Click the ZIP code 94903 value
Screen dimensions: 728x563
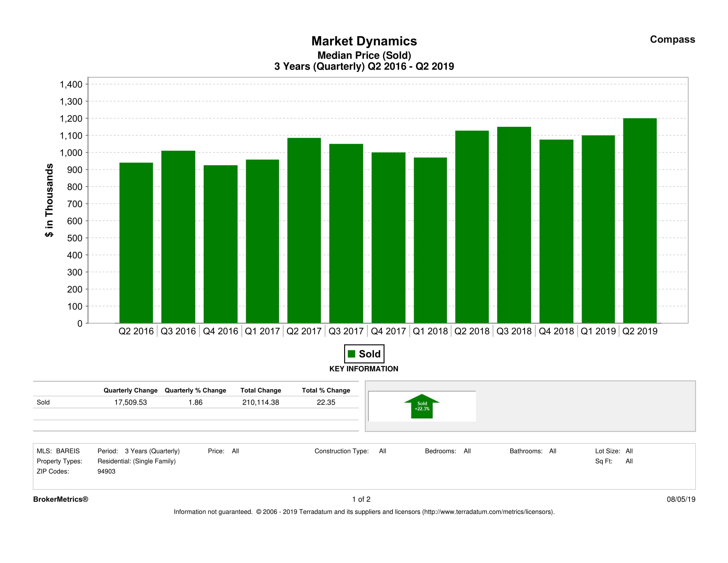[106, 471]
